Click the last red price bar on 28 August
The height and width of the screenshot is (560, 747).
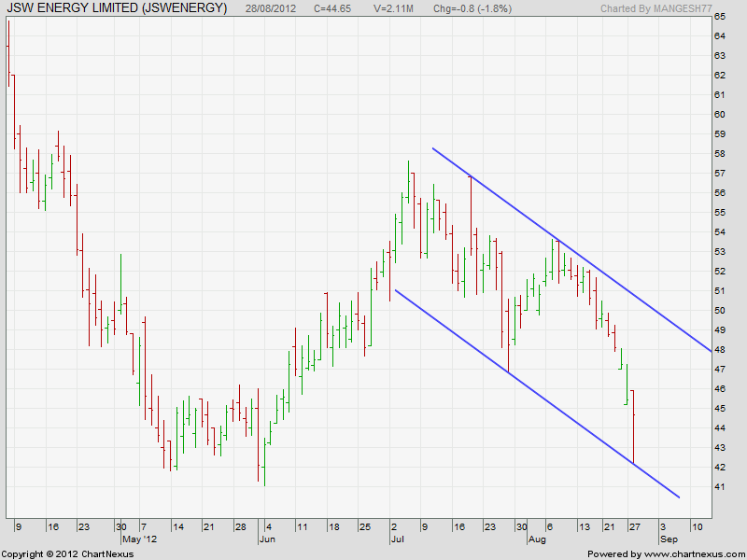(633, 427)
